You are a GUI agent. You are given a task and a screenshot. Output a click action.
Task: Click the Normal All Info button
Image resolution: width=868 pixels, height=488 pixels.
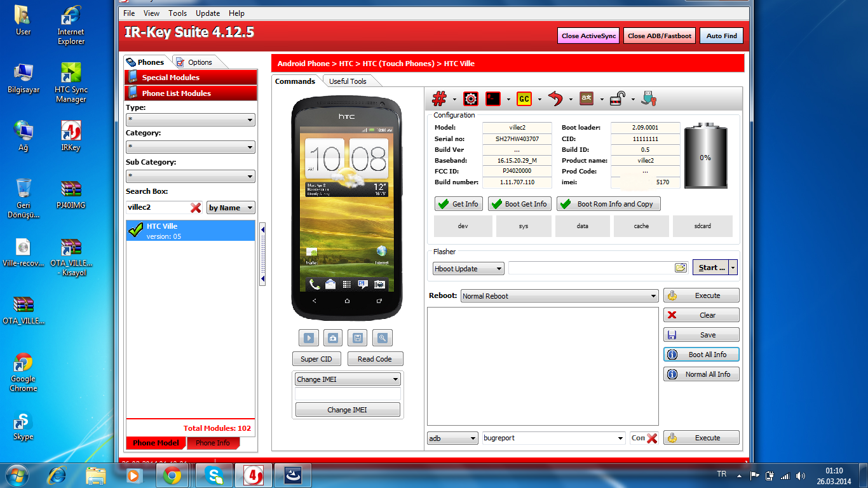pyautogui.click(x=702, y=374)
